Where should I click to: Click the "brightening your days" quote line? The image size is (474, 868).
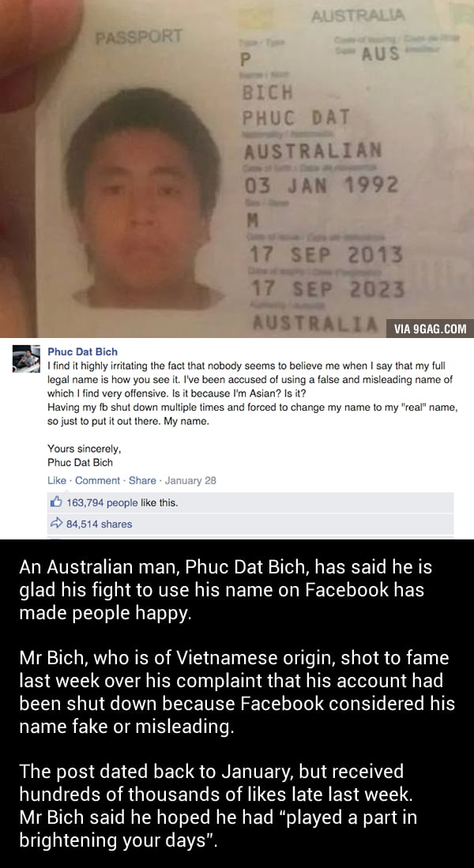(x=118, y=840)
